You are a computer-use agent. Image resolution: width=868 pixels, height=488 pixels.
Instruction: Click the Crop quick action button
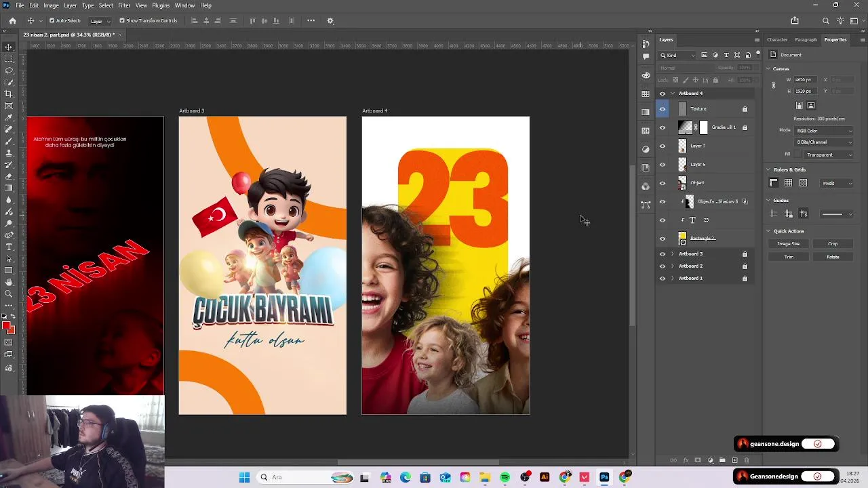coord(833,244)
